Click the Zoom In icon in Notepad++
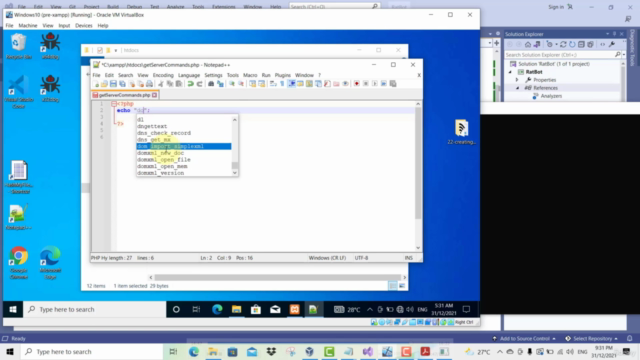The height and width of the screenshot is (360, 640). coord(232,84)
